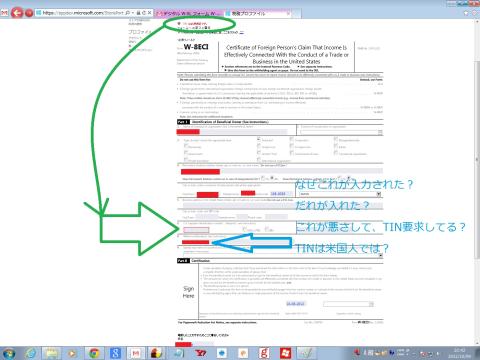This screenshot has width=480, height=360.
Task: Check the Tax-exempt organization checkbox
Action: [336, 153]
